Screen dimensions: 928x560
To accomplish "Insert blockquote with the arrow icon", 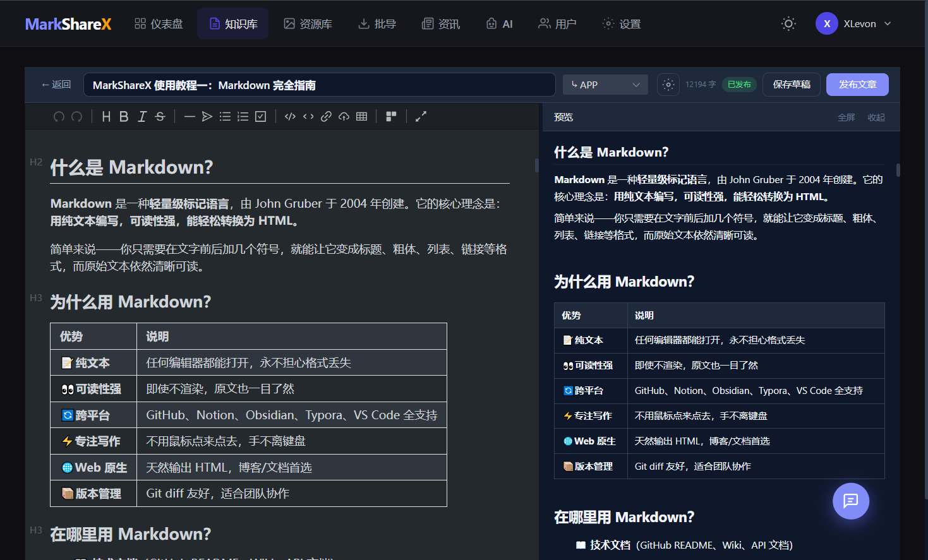I will [207, 116].
